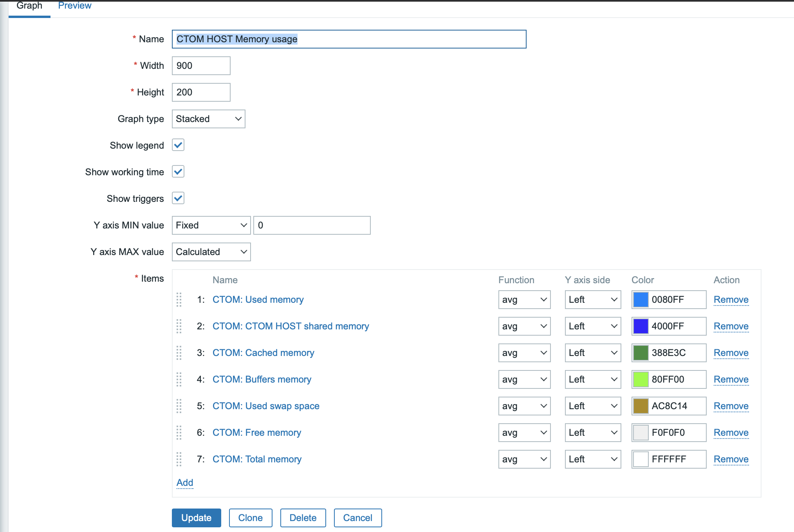The width and height of the screenshot is (794, 532).
Task: Open color picker for 4000FF swatch
Action: (x=641, y=326)
